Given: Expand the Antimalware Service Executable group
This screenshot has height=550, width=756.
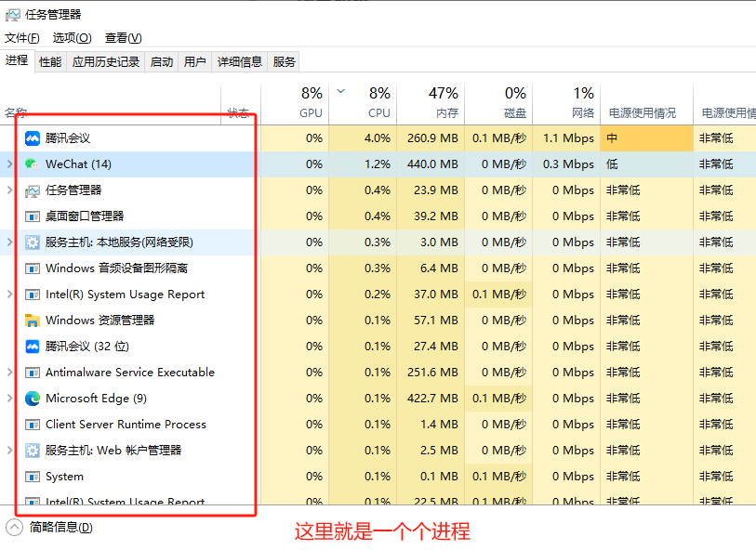Looking at the screenshot, I should [9, 373].
